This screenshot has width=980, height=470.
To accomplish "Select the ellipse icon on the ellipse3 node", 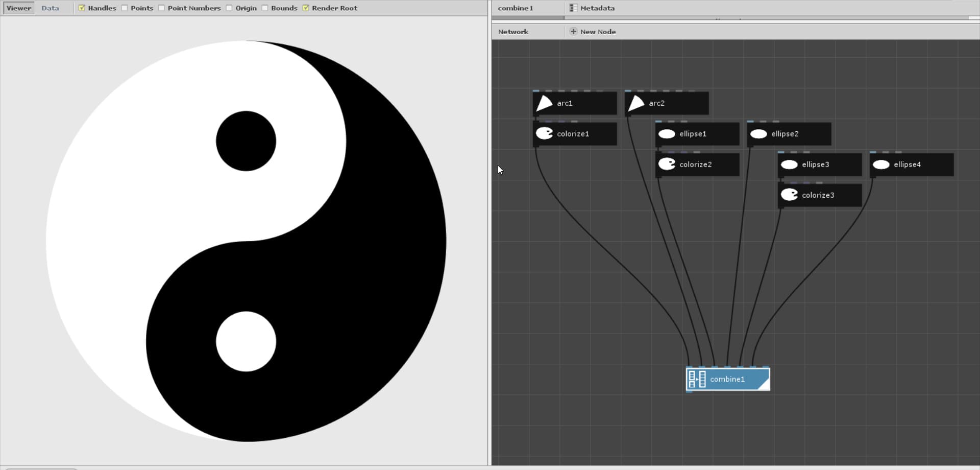I will point(790,164).
